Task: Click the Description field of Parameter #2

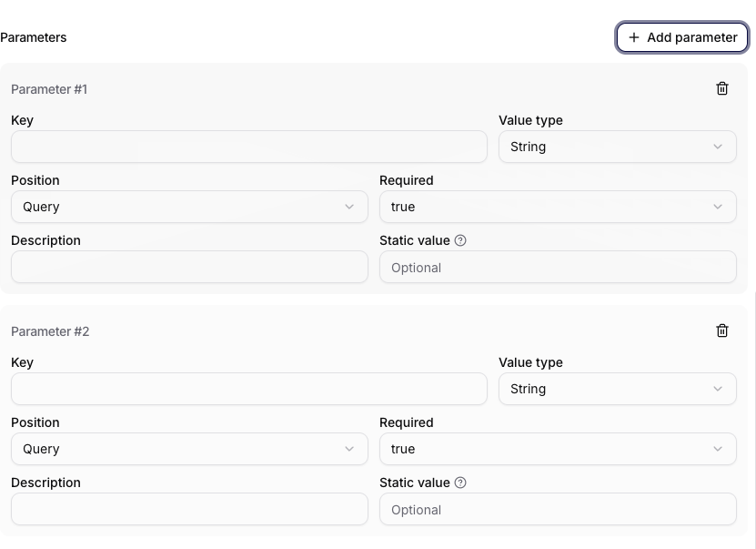Action: (x=189, y=509)
